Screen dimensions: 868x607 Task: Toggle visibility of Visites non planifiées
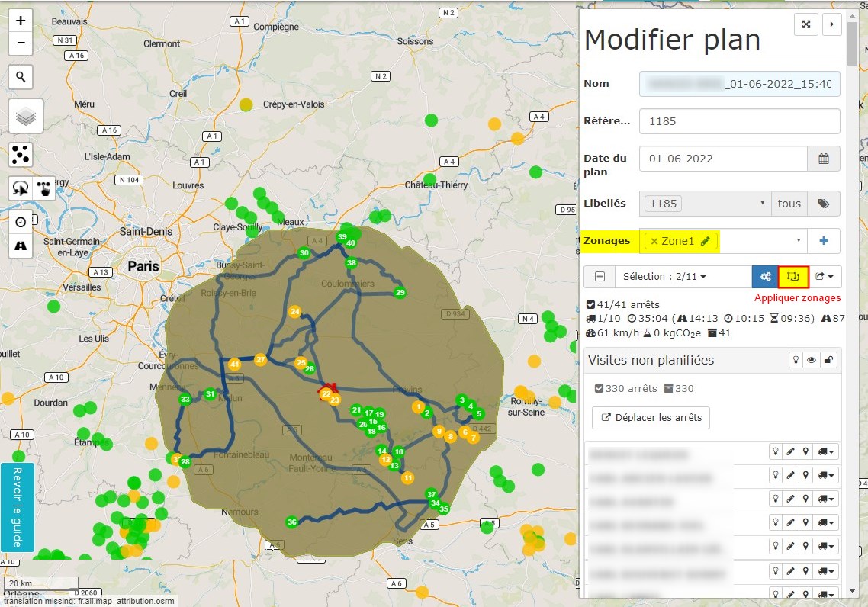pyautogui.click(x=812, y=361)
